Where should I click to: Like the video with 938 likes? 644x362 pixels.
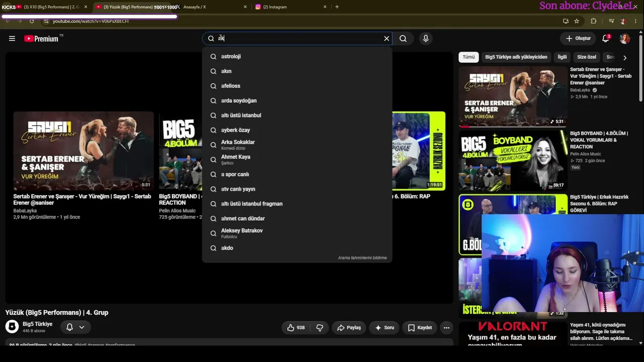coord(296,328)
